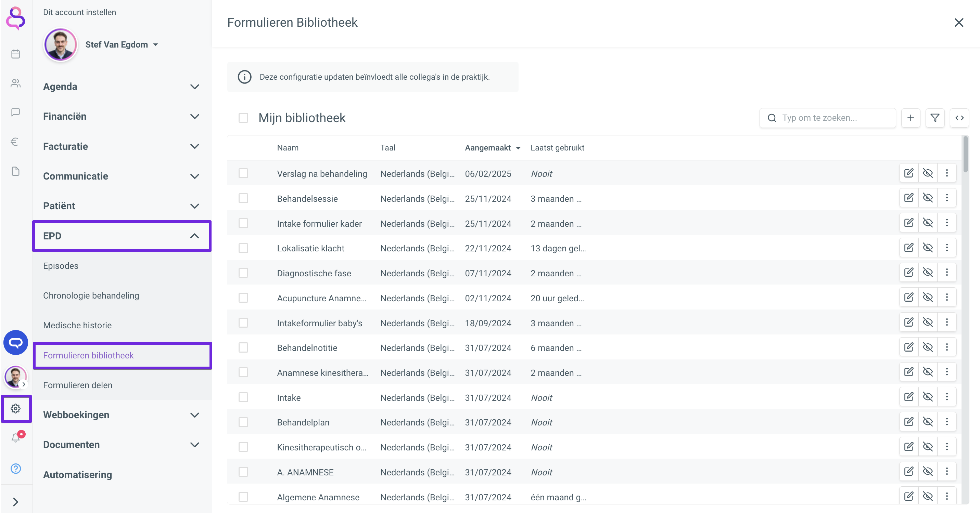Edit the Intakeformulier baby's form
Viewport: 980px width, 513px height.
coord(909,322)
